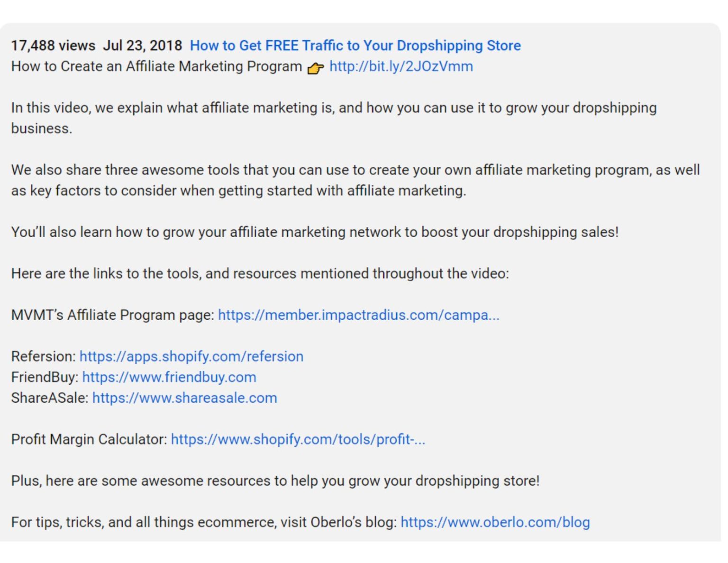
Task: Click the 'FriendBuy:' label text
Action: [45, 378]
